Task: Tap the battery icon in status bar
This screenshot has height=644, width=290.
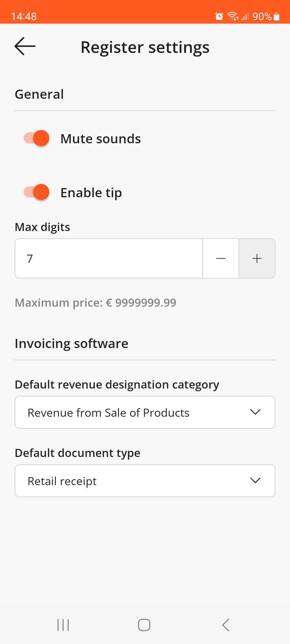Action: pyautogui.click(x=276, y=17)
